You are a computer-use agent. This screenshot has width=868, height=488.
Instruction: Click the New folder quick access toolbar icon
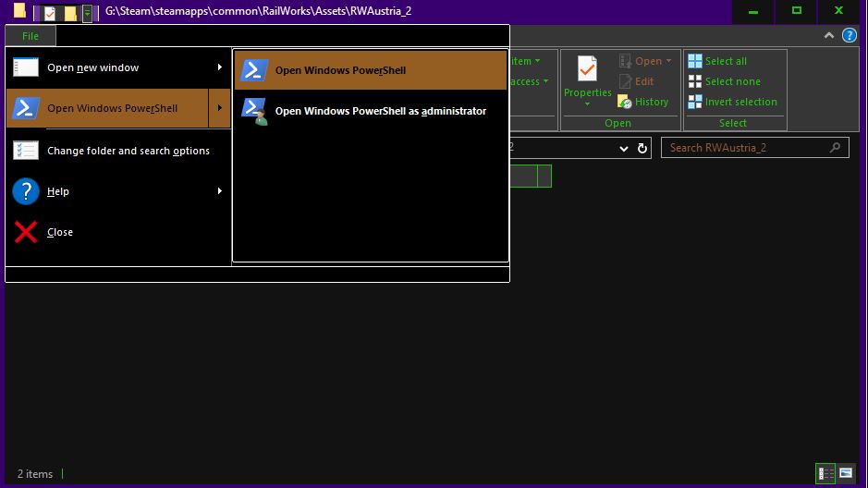click(x=70, y=12)
